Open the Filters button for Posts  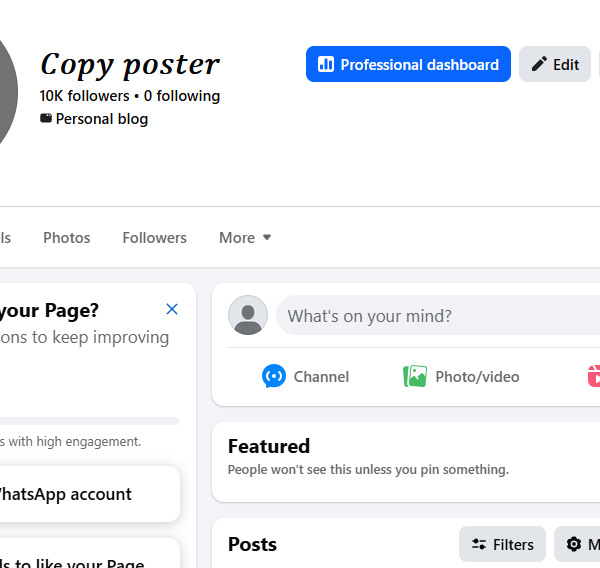(x=502, y=544)
